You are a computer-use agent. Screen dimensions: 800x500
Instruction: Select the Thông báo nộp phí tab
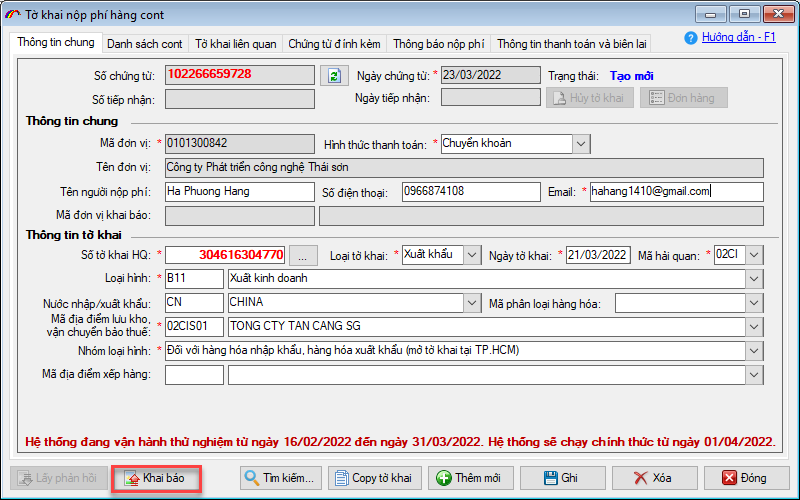(438, 44)
